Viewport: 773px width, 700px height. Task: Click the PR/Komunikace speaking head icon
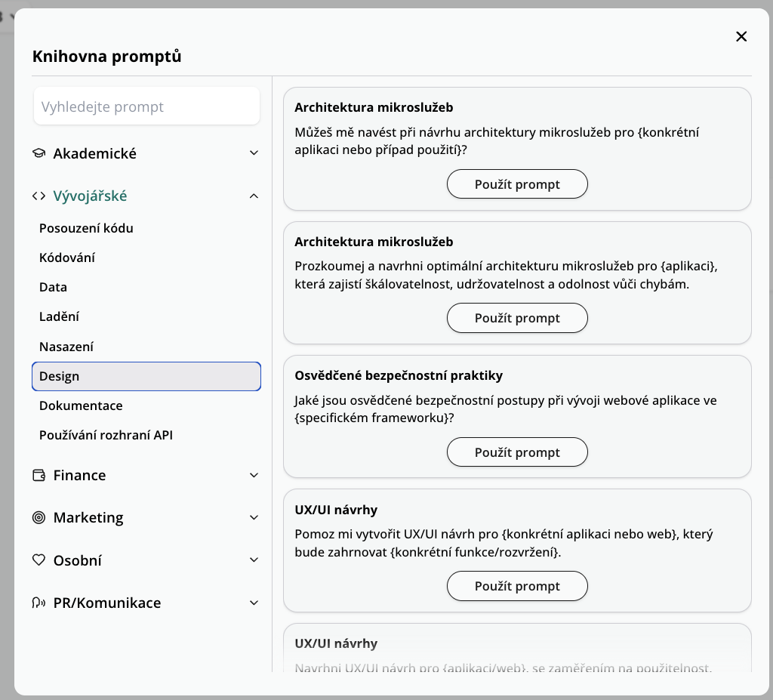pyautogui.click(x=39, y=603)
